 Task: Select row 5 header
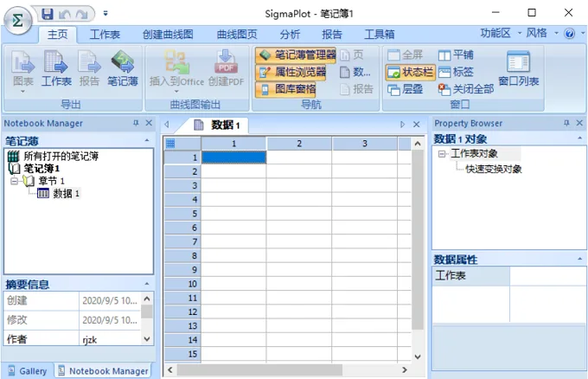pyautogui.click(x=182, y=214)
